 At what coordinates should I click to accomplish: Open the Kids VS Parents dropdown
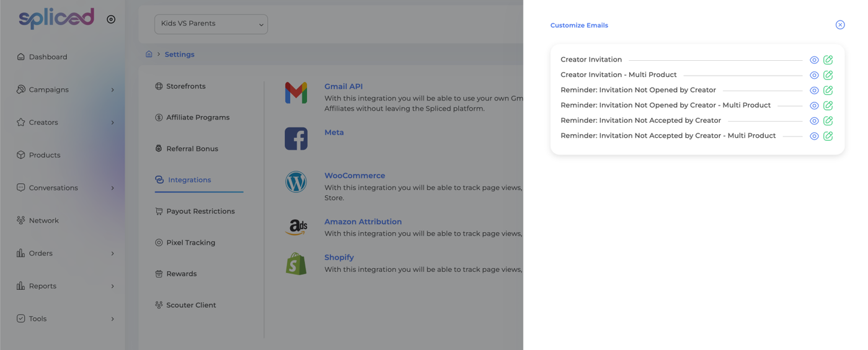pyautogui.click(x=211, y=24)
